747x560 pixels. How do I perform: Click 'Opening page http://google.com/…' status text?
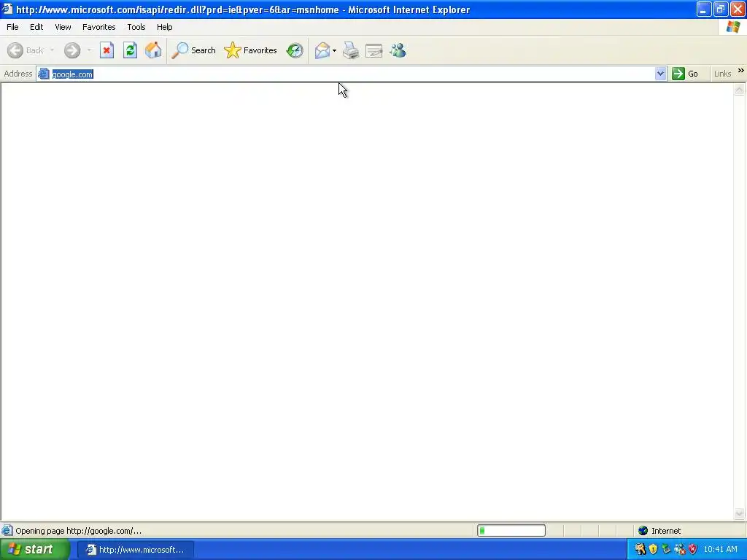pos(79,531)
